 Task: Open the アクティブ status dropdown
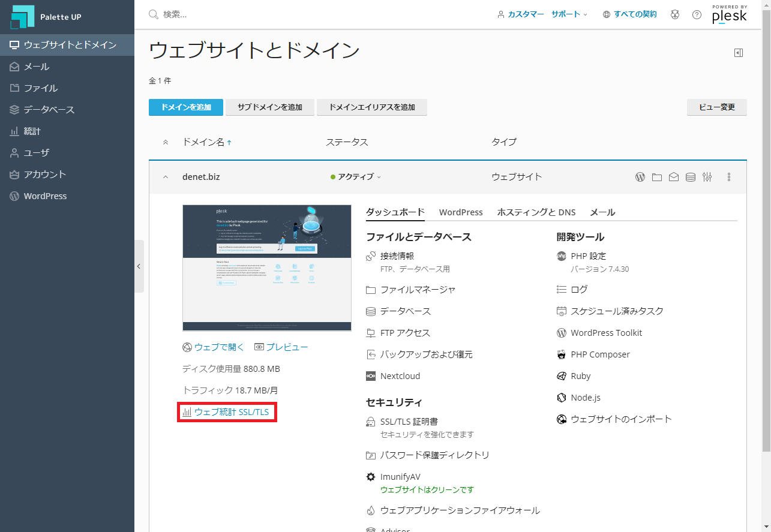(x=356, y=177)
